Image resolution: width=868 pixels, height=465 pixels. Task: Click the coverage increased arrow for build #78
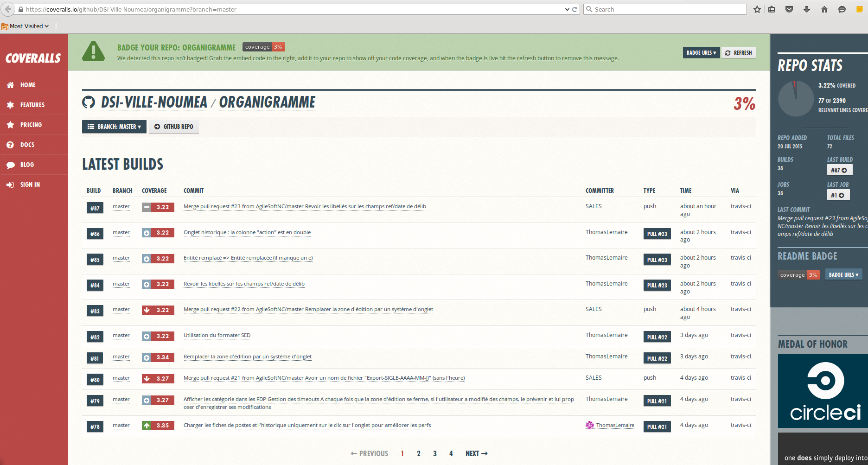click(x=147, y=426)
